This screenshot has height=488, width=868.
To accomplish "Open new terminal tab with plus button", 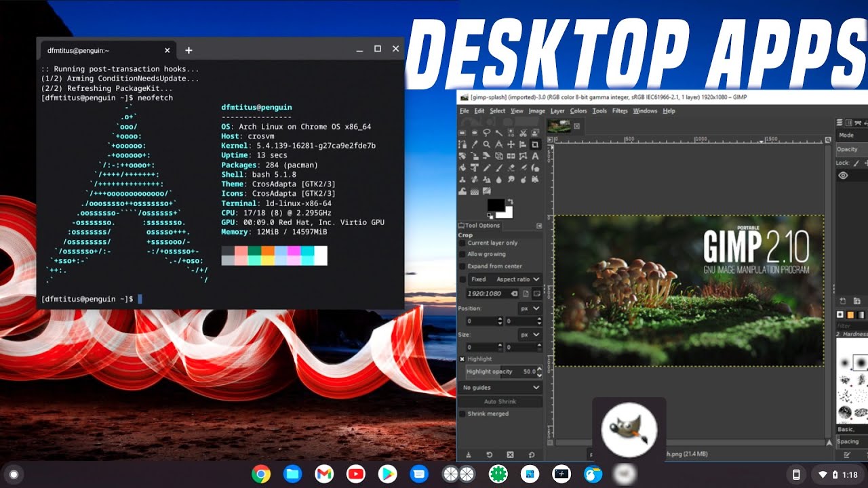I will [189, 50].
